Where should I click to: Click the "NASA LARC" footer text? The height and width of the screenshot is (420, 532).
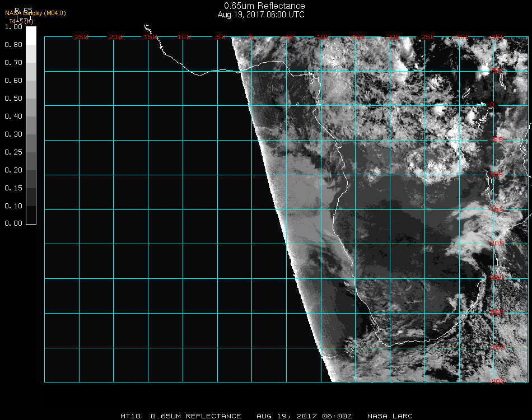tap(390, 416)
